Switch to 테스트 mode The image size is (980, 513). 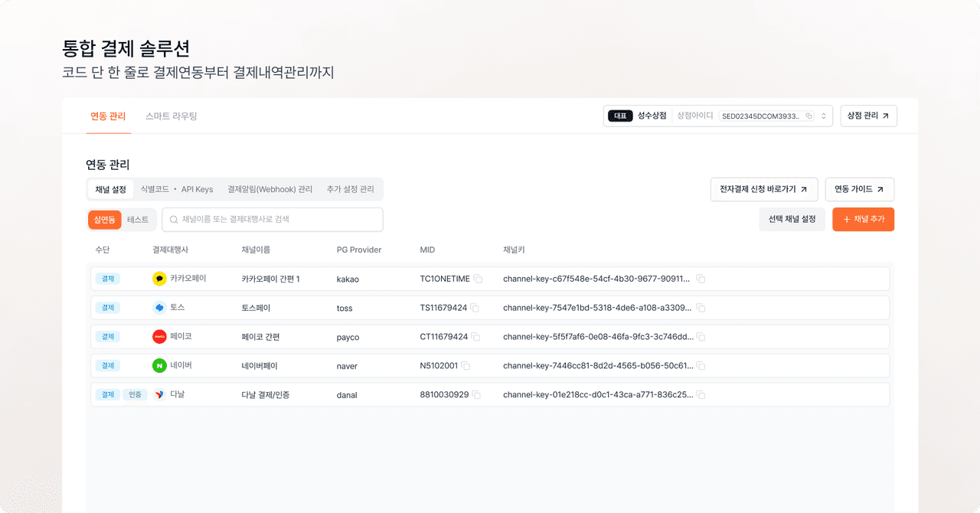click(138, 220)
